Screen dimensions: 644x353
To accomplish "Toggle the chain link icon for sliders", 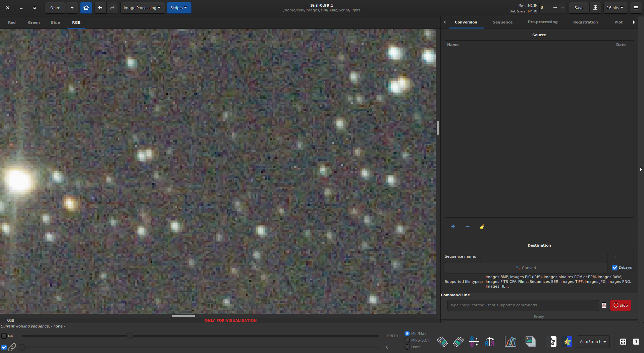I will 12,347.
